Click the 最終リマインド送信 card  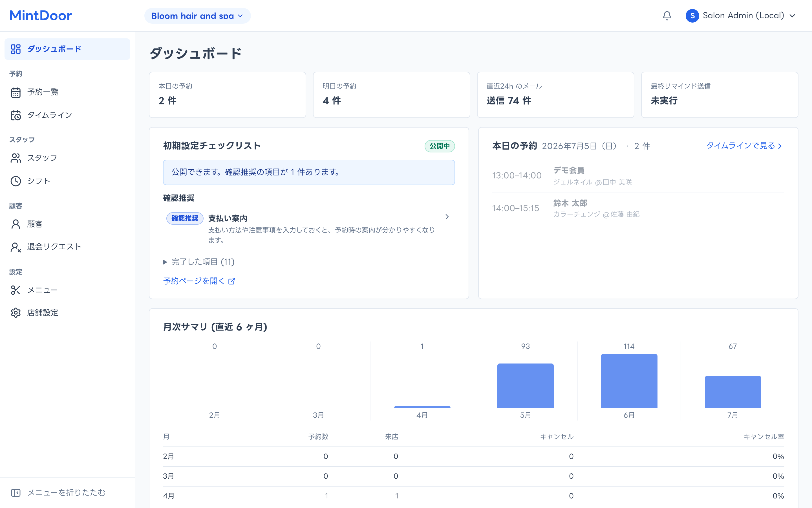tap(720, 95)
